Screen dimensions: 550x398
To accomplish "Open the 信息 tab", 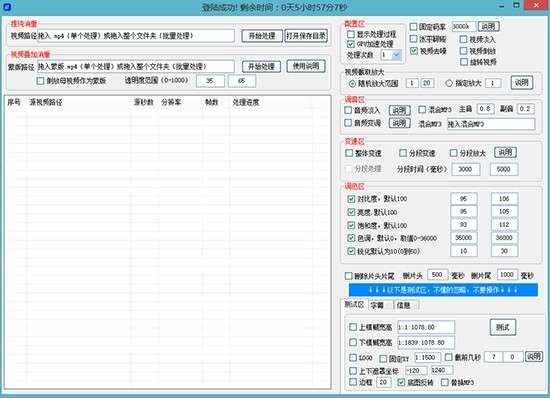I will pyautogui.click(x=403, y=305).
